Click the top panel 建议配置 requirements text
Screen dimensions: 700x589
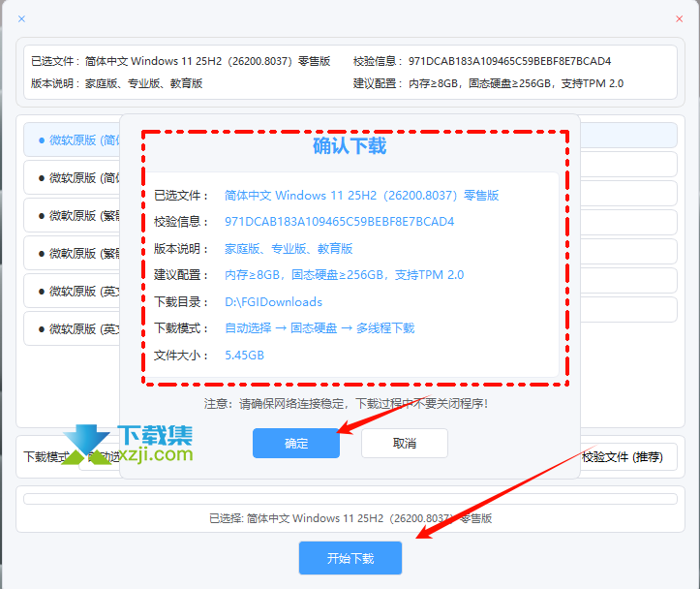pyautogui.click(x=516, y=83)
